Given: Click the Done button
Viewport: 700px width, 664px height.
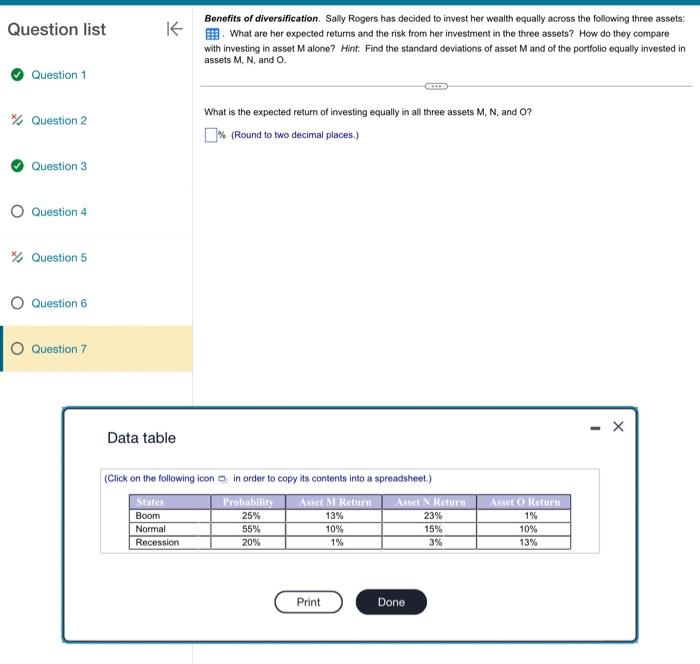Looking at the screenshot, I should pos(391,602).
